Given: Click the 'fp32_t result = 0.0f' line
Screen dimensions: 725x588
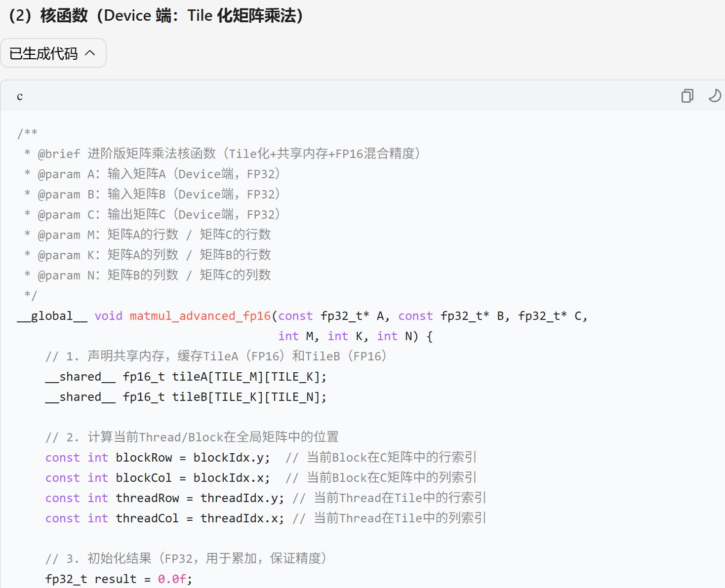Looking at the screenshot, I should pyautogui.click(x=119, y=579).
